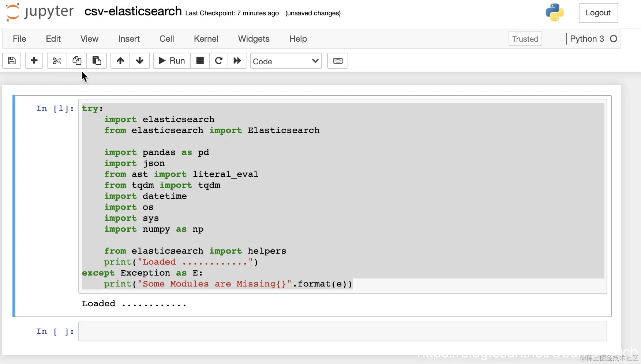Move the selected cell up
This screenshot has width=641, height=364.
[x=120, y=61]
